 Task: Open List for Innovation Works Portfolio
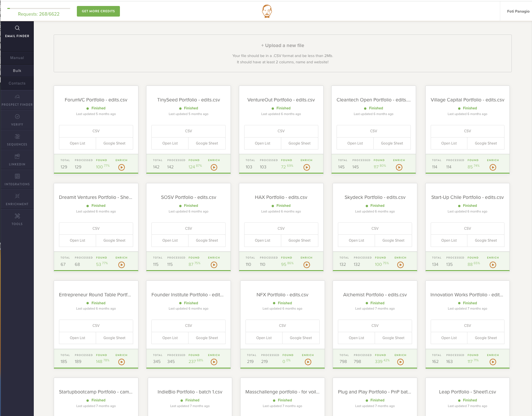coord(449,338)
